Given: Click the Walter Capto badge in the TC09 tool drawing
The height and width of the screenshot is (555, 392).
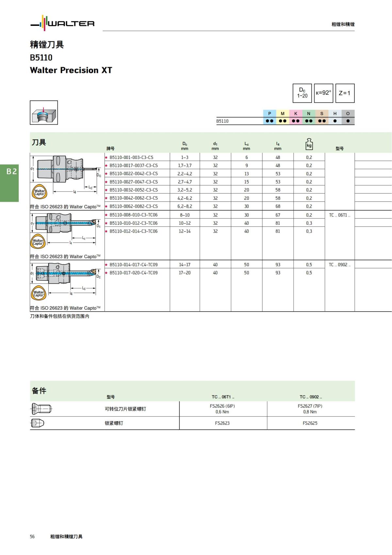Looking at the screenshot, I should (x=39, y=293).
